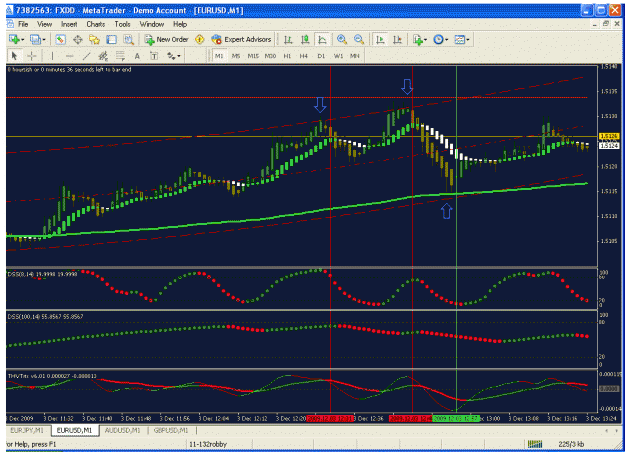Select the M15 timeframe button
The image size is (625, 452).
click(253, 56)
